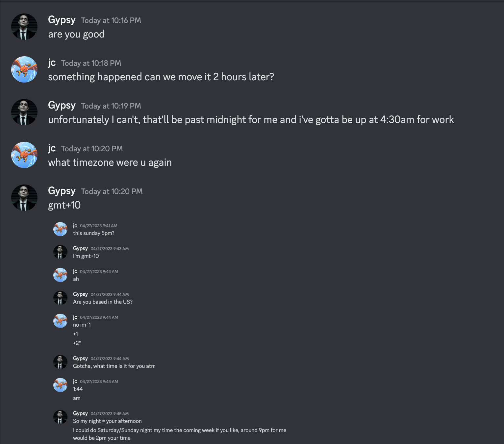Open the Gypsy username above "are you good"
The image size is (504, 444).
coord(62,20)
